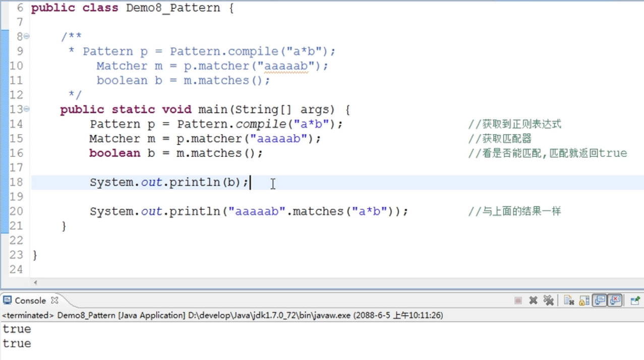
Task: Remove the current terminated launch
Action: point(533,301)
